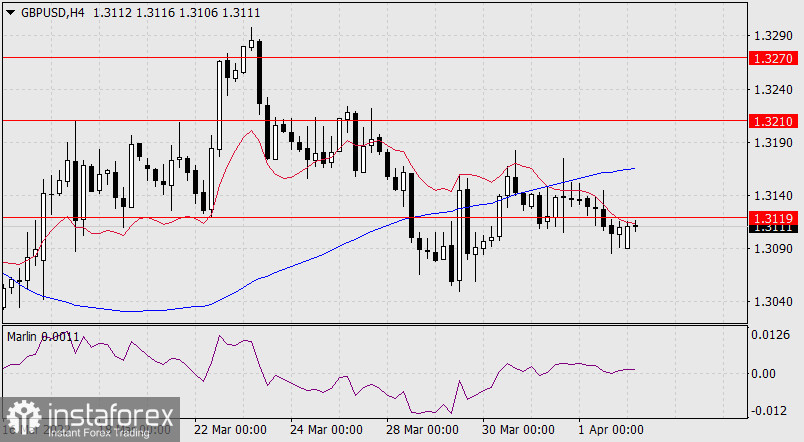Select the 30 Mar 00:00 date marker
This screenshot has height=442, width=804.
(x=517, y=429)
